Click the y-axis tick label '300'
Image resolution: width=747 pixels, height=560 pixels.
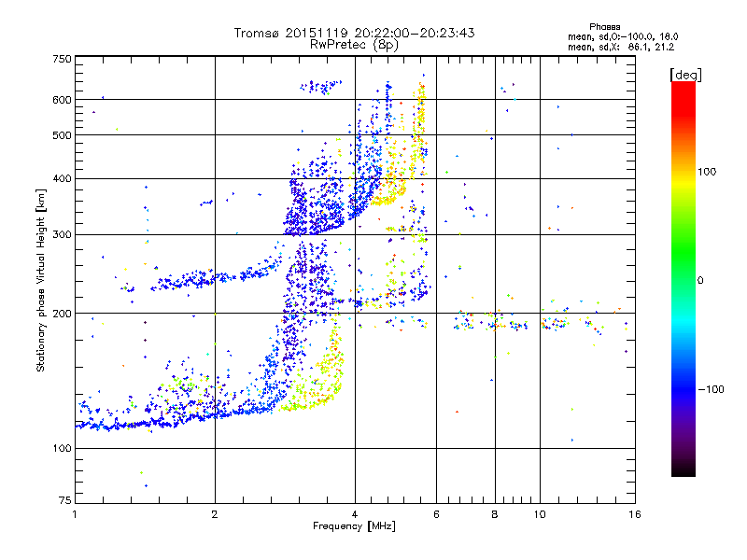point(62,235)
